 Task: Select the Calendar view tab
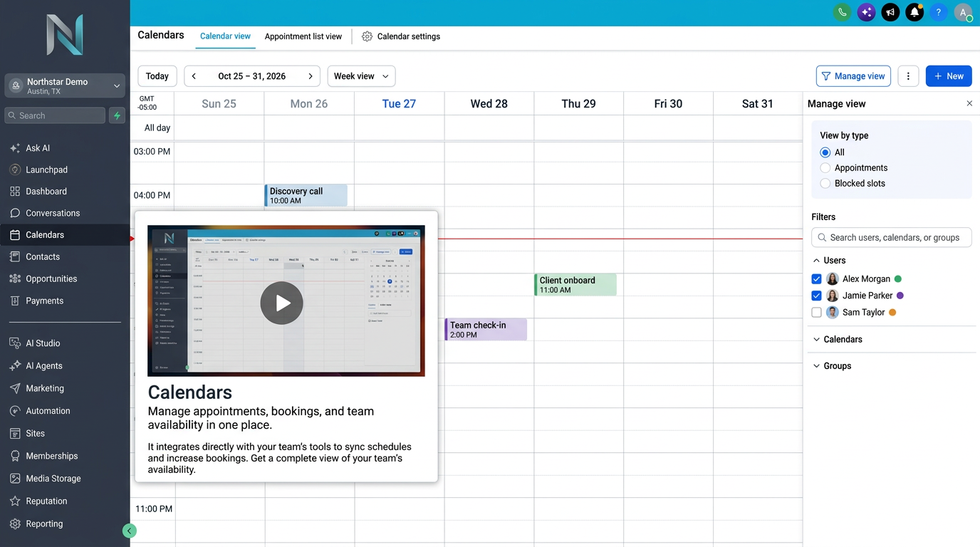coord(225,36)
